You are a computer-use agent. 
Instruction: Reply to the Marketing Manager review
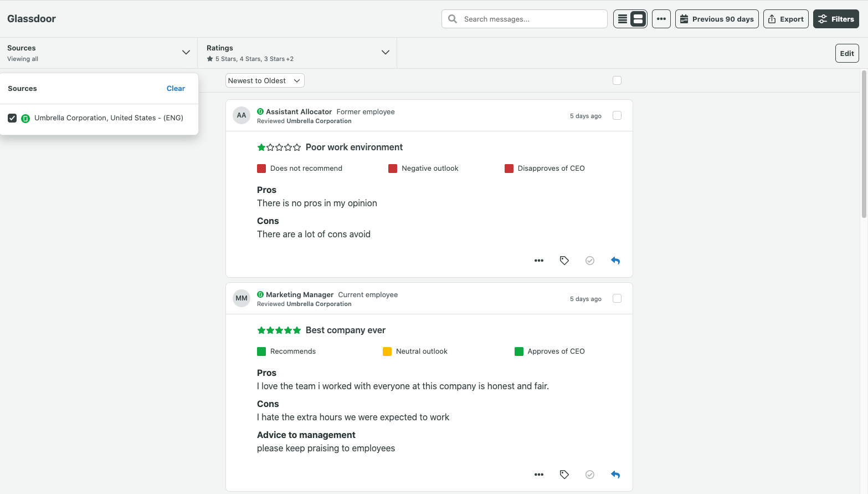coord(615,474)
